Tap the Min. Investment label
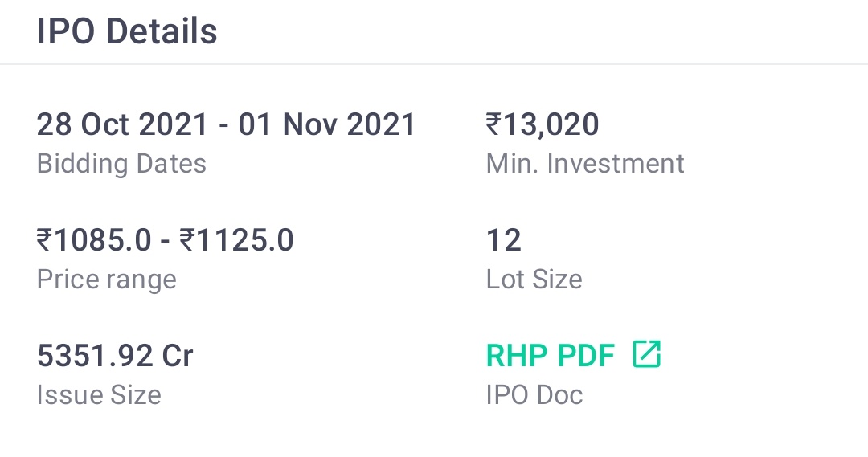Image resolution: width=868 pixels, height=457 pixels. [x=585, y=164]
